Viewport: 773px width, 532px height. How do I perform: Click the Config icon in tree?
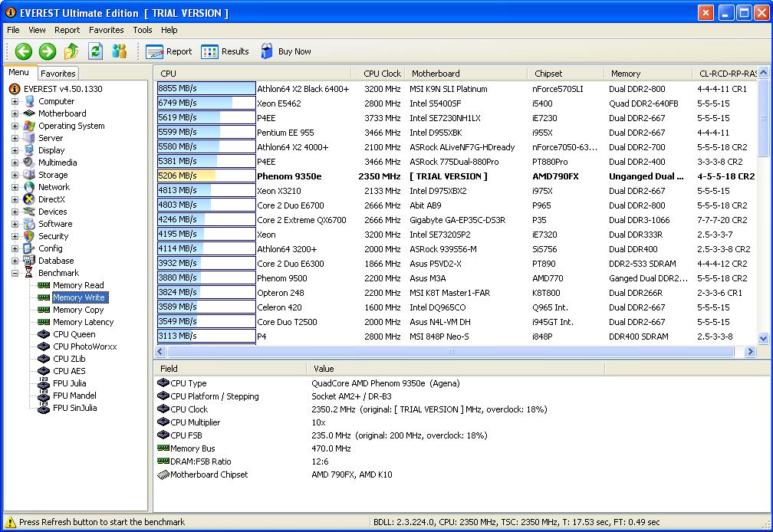29,248
